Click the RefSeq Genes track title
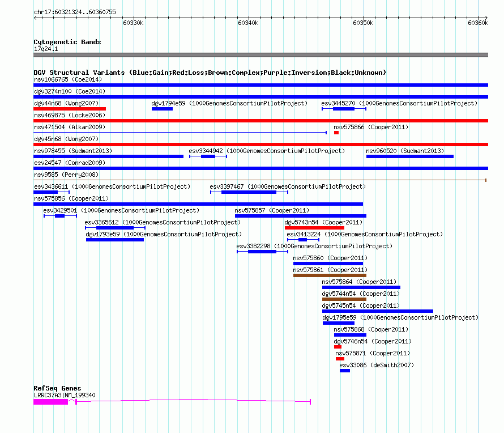This screenshot has width=504, height=433. (x=57, y=388)
